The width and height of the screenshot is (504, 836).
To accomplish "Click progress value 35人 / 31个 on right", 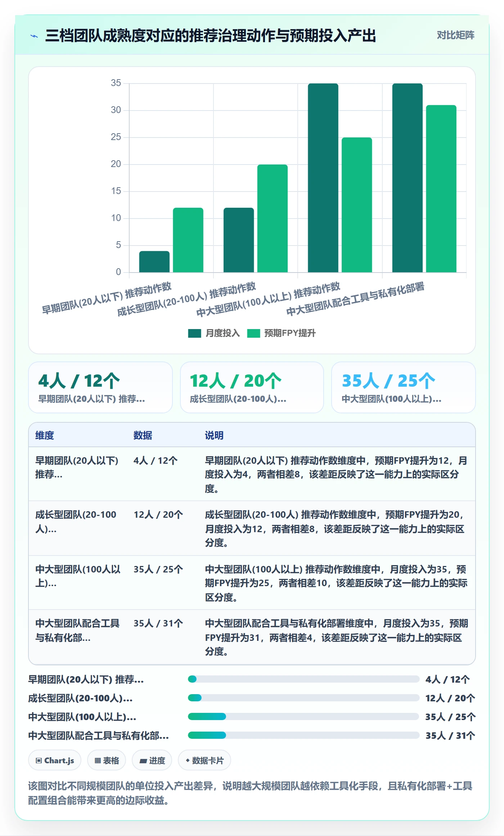I will coord(450,736).
